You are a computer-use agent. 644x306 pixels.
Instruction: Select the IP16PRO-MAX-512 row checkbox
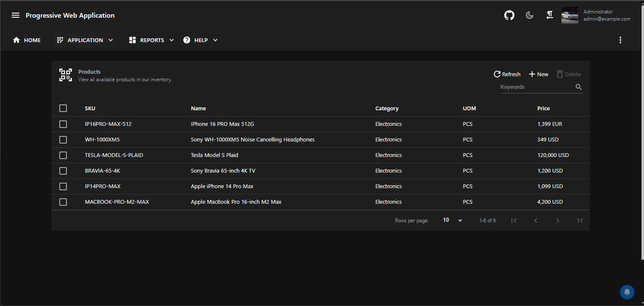(63, 124)
